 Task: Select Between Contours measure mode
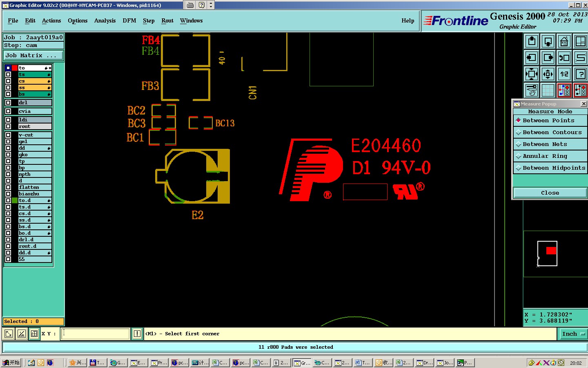coord(550,132)
